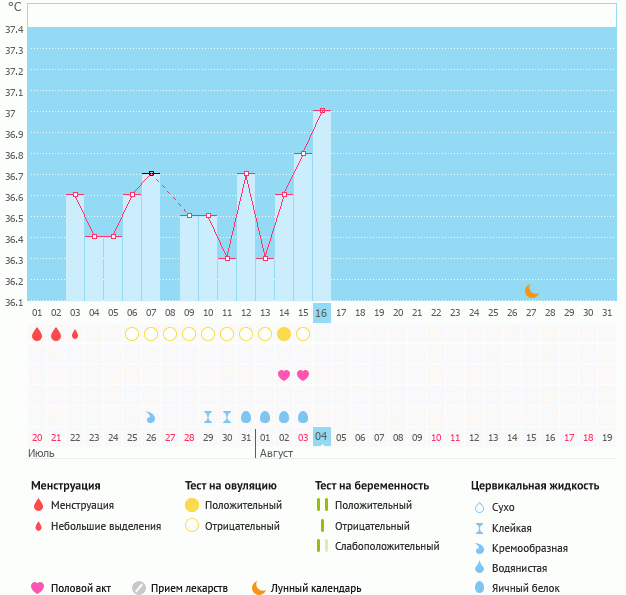
Task: Click the highlighted date 04 in the August row
Action: [x=322, y=437]
